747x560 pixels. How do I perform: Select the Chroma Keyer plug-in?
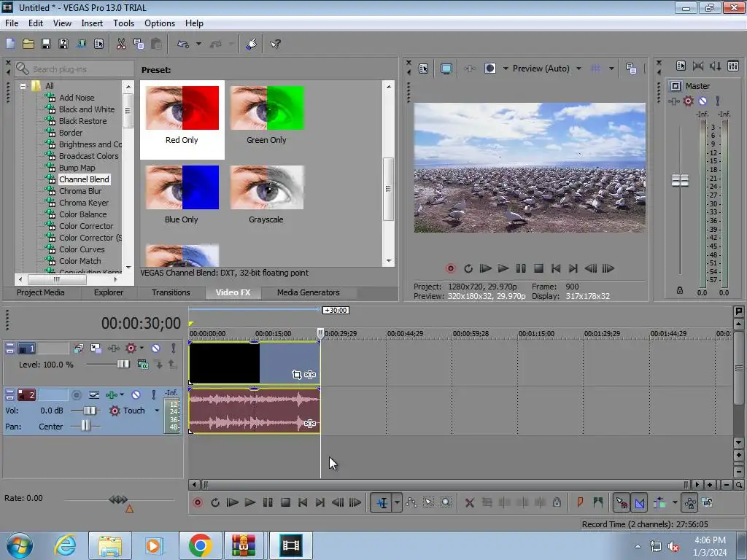84,203
